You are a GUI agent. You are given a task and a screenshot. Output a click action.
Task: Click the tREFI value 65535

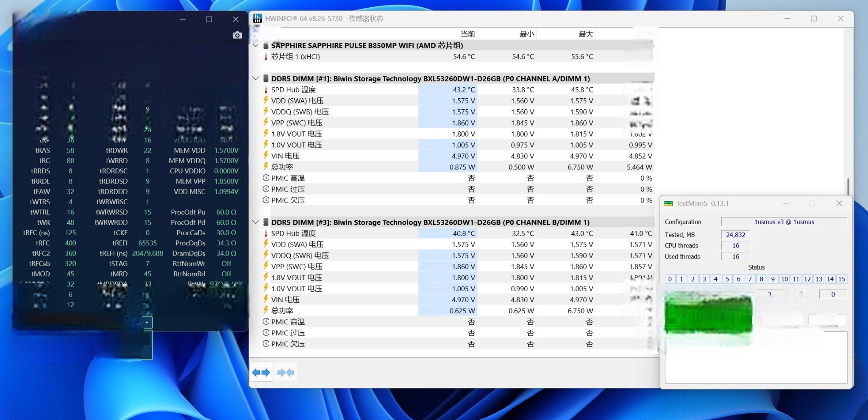click(x=147, y=243)
